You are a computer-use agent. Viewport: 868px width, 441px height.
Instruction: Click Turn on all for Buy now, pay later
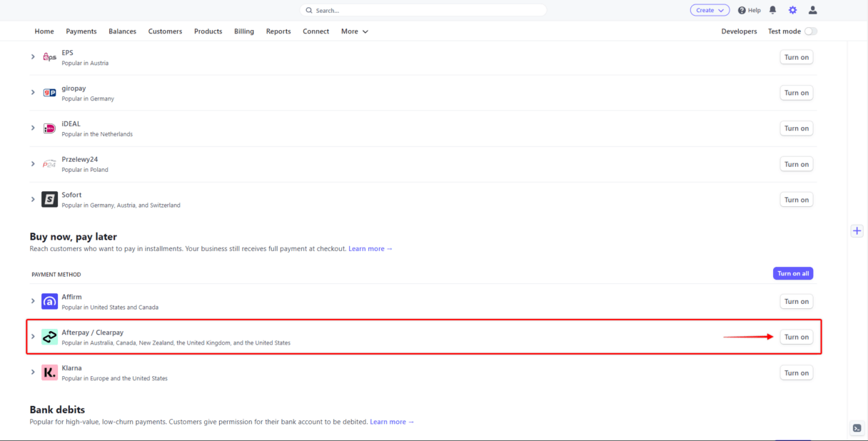pyautogui.click(x=793, y=273)
